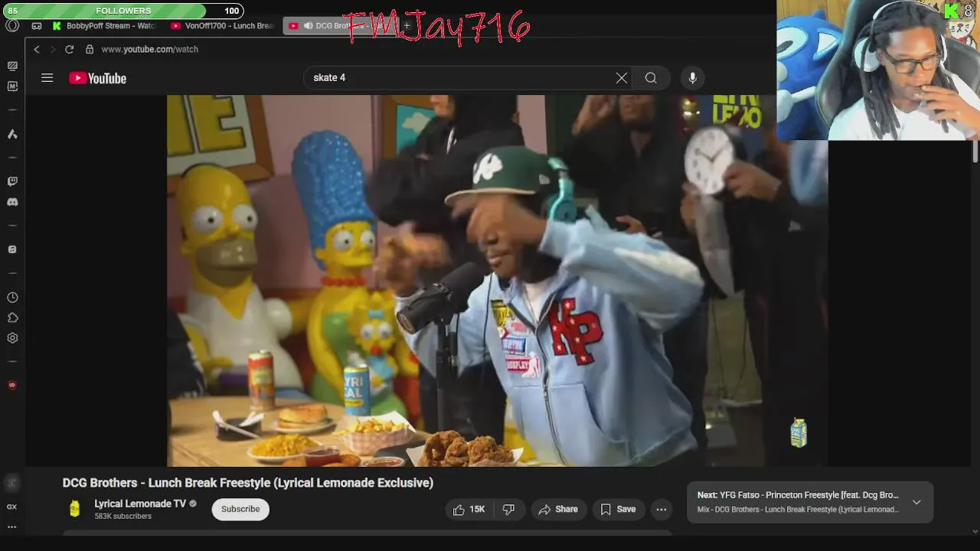The image size is (980, 551).
Task: Open GX Control in the sidebar
Action: pos(12,66)
